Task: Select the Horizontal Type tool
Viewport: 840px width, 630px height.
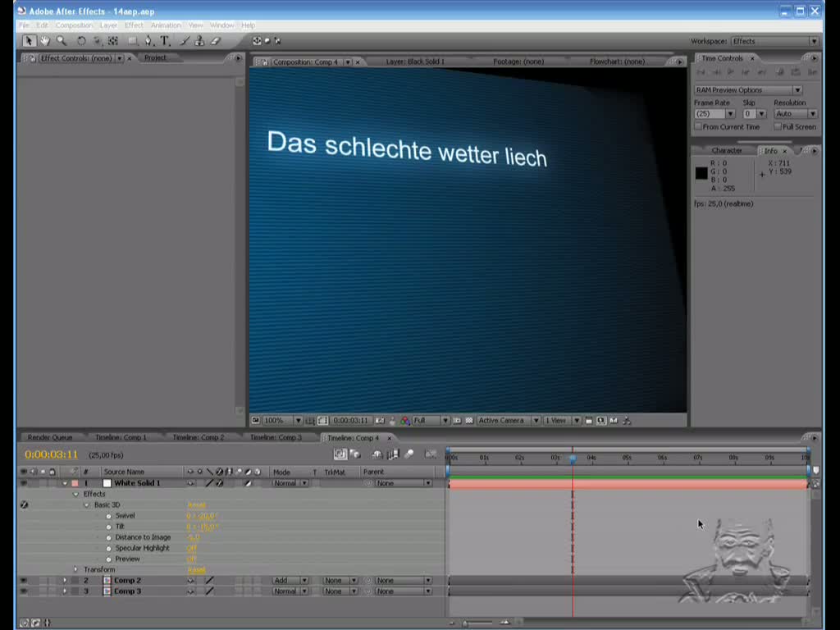Action: tap(165, 41)
